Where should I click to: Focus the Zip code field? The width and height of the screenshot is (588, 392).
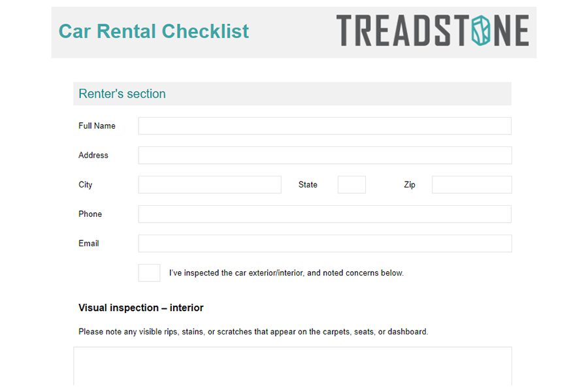[x=472, y=184]
